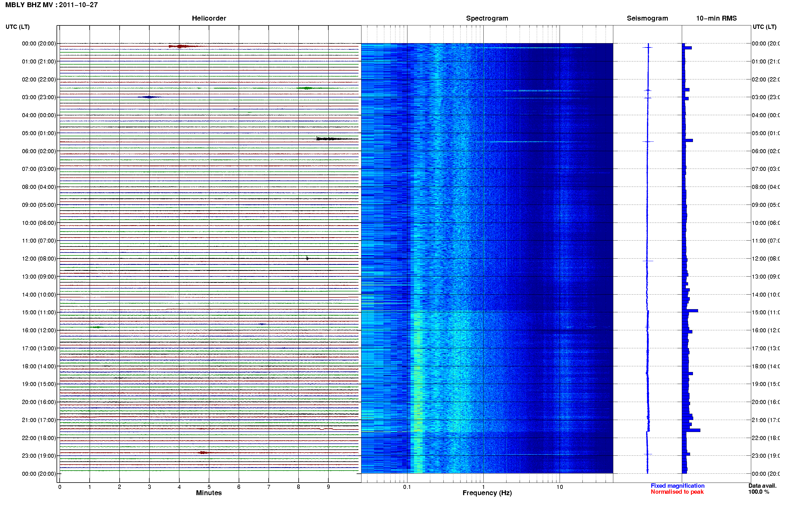
Task: Click the right UTC (LT) axis label
Action: [764, 27]
